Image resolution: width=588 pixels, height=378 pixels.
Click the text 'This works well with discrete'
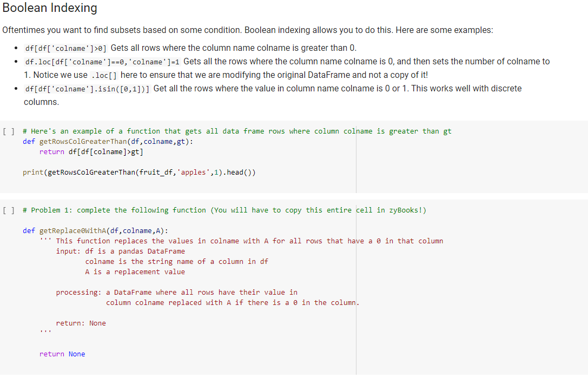click(466, 89)
